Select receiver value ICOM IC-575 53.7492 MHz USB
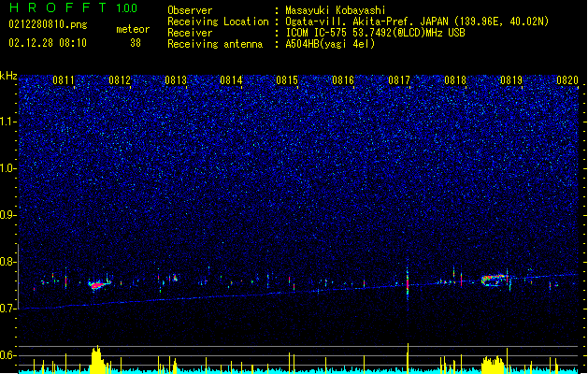The height and width of the screenshot is (374, 588). coord(375,33)
